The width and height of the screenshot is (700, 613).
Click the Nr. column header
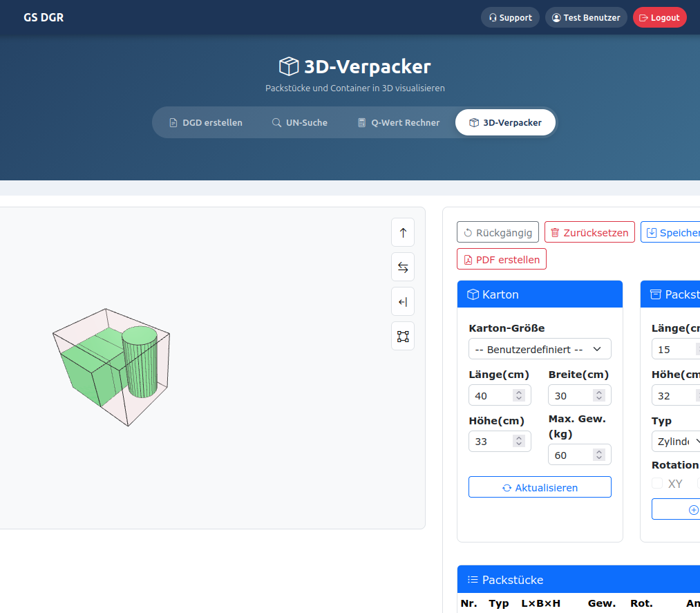(x=469, y=603)
